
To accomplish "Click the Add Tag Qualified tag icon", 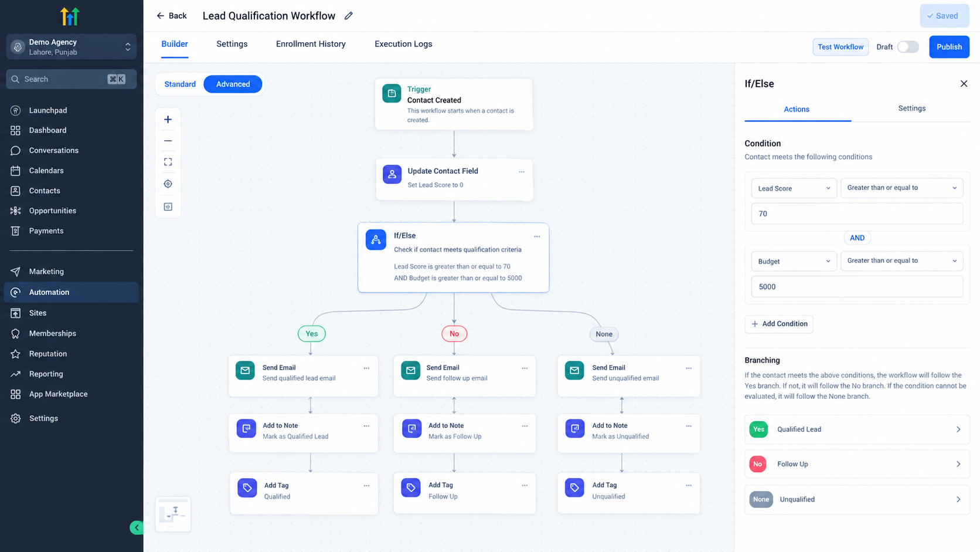I will tap(247, 488).
